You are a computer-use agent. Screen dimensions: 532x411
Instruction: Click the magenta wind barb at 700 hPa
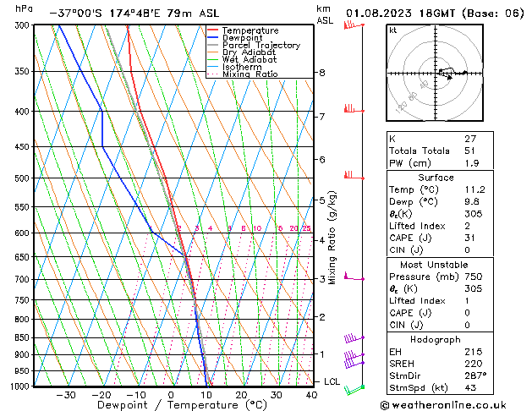(354, 277)
